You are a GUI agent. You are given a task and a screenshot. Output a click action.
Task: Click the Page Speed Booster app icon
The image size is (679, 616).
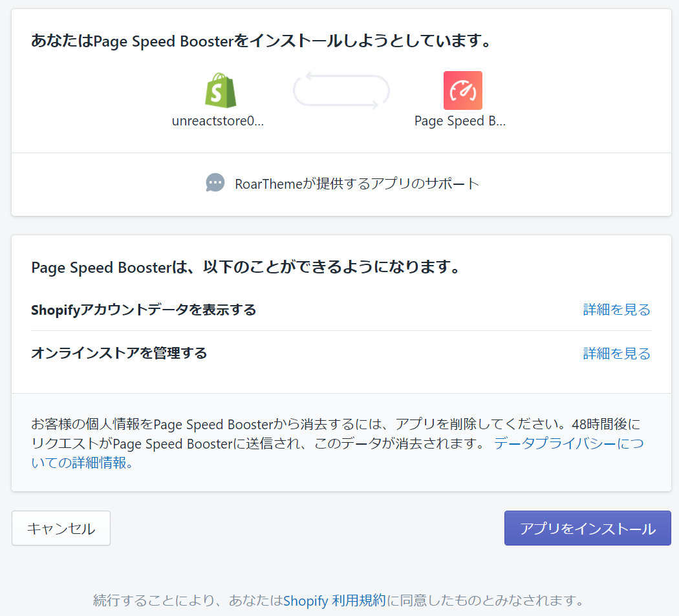pyautogui.click(x=462, y=90)
